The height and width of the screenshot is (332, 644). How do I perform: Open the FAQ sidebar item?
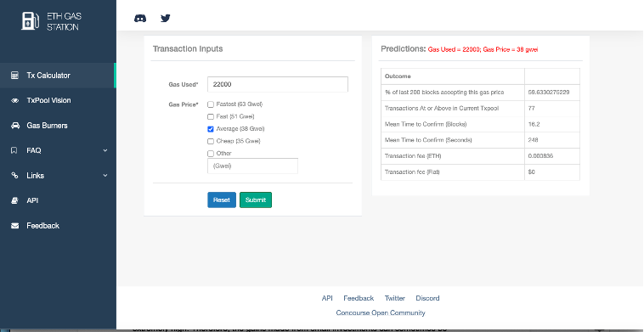(58, 150)
